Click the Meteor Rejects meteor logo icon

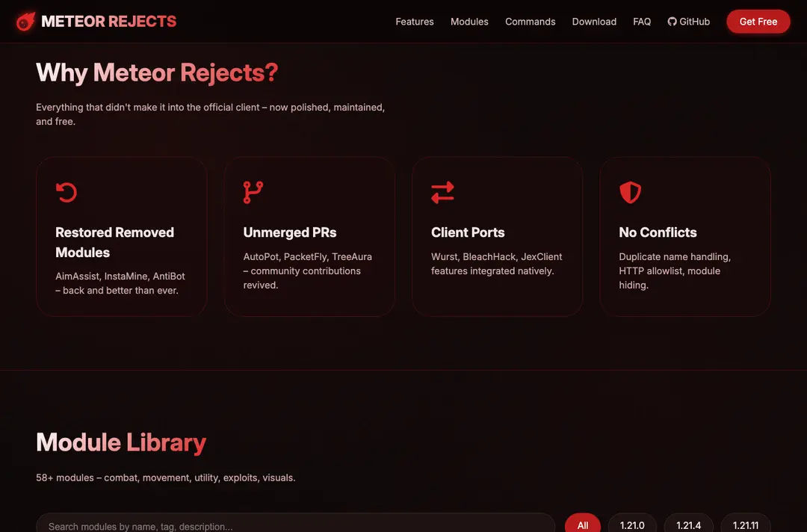25,22
